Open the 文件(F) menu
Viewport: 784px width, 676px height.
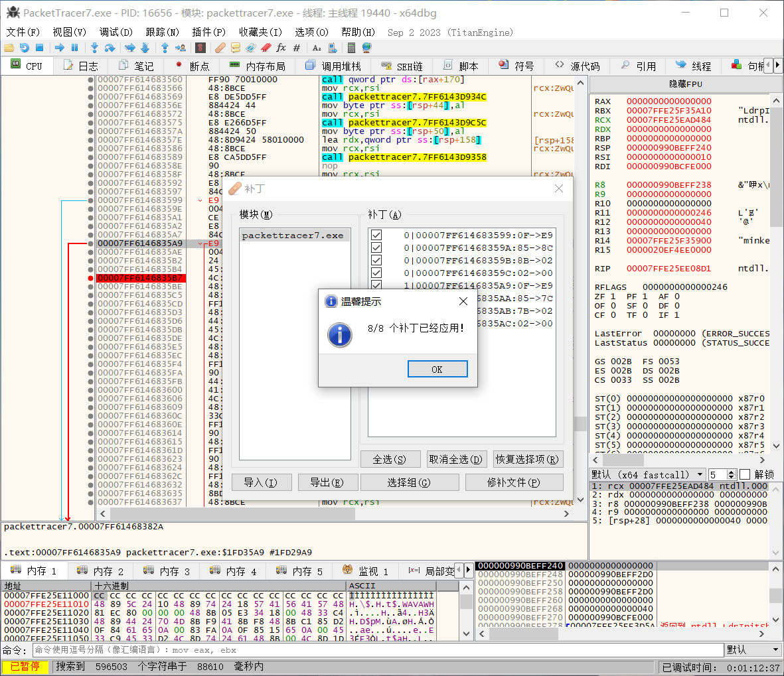point(23,33)
